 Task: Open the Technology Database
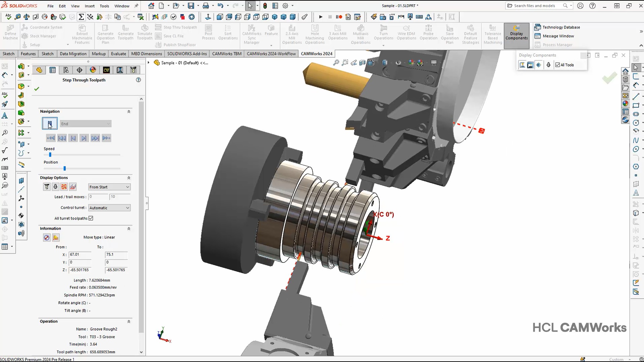557,27
